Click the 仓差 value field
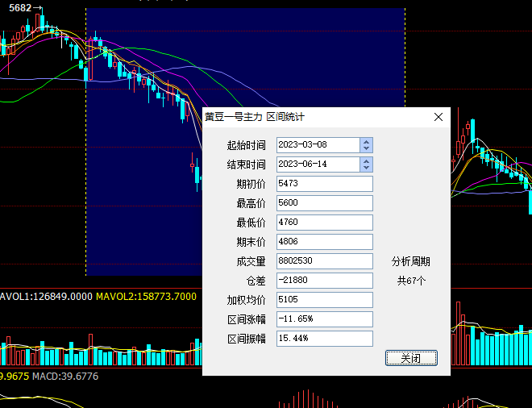Screen dimensions: 532x408 click(x=324, y=281)
